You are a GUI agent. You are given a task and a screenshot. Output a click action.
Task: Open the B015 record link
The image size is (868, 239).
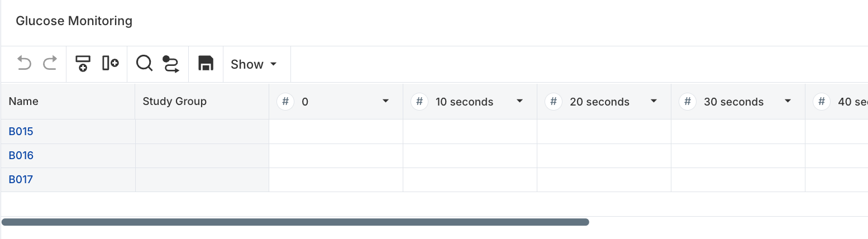click(x=21, y=132)
